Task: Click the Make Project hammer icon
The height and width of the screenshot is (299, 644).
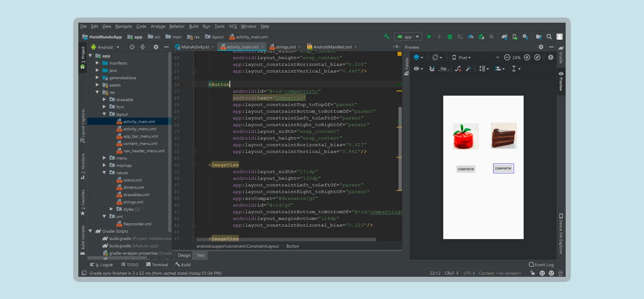Action: (x=387, y=37)
